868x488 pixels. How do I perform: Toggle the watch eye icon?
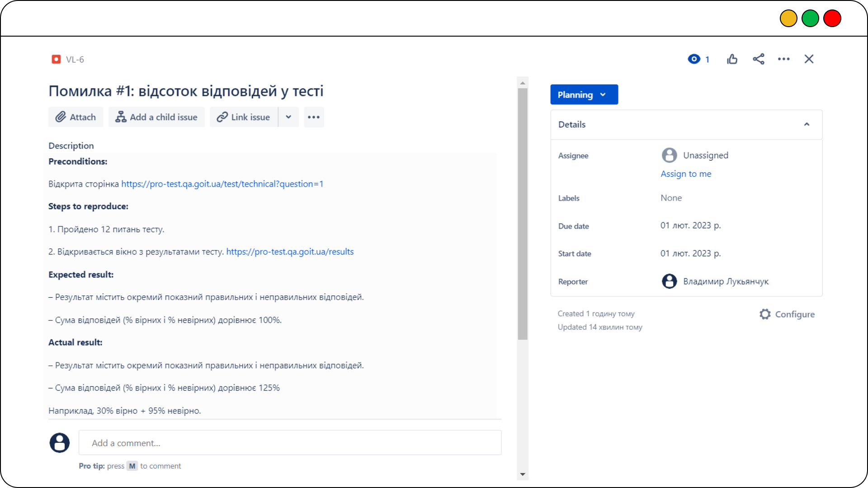coord(694,59)
